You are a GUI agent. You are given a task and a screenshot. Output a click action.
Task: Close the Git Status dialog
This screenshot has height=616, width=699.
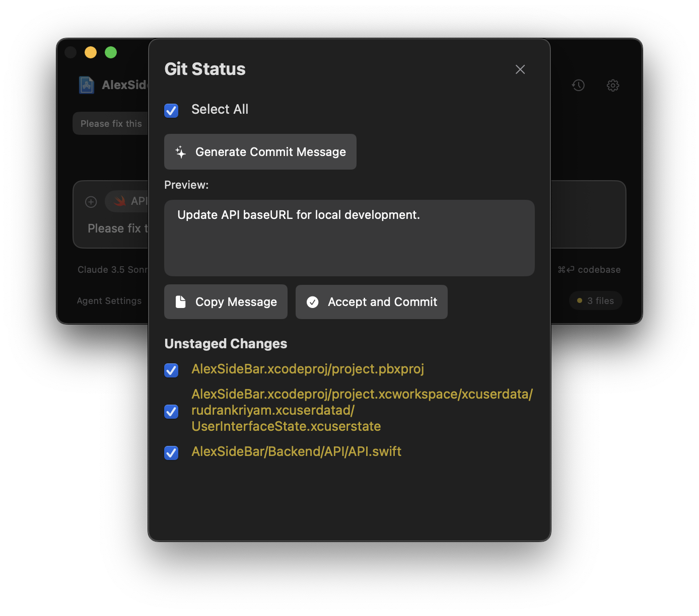[x=520, y=69]
